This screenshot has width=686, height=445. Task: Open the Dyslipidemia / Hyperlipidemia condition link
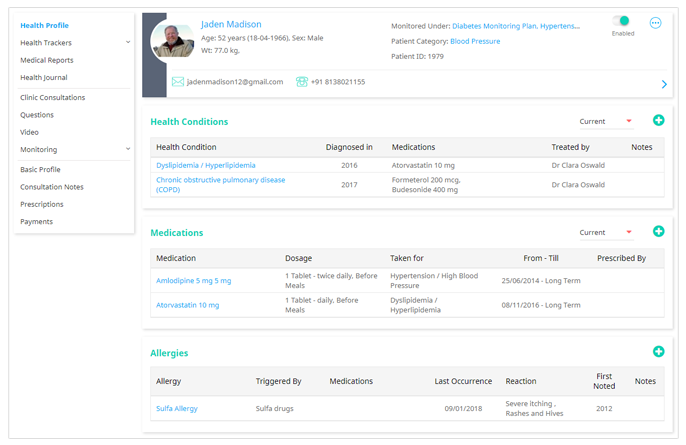coord(206,165)
